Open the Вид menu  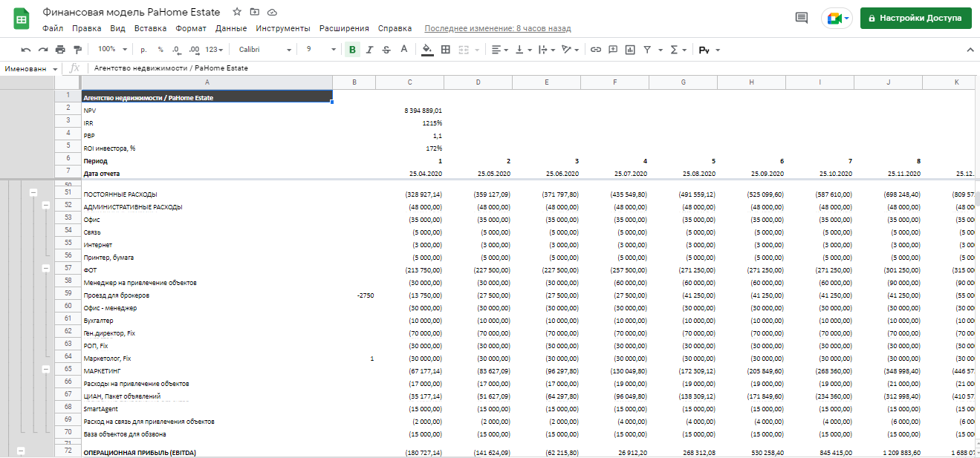click(117, 28)
